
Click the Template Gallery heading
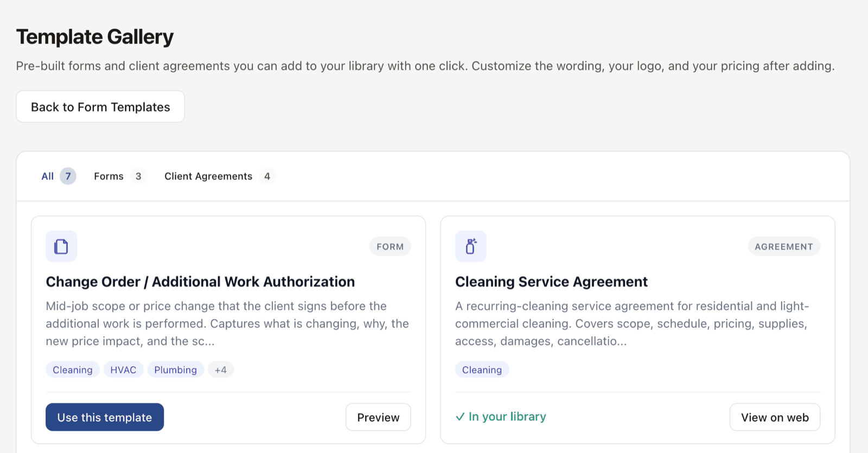95,37
